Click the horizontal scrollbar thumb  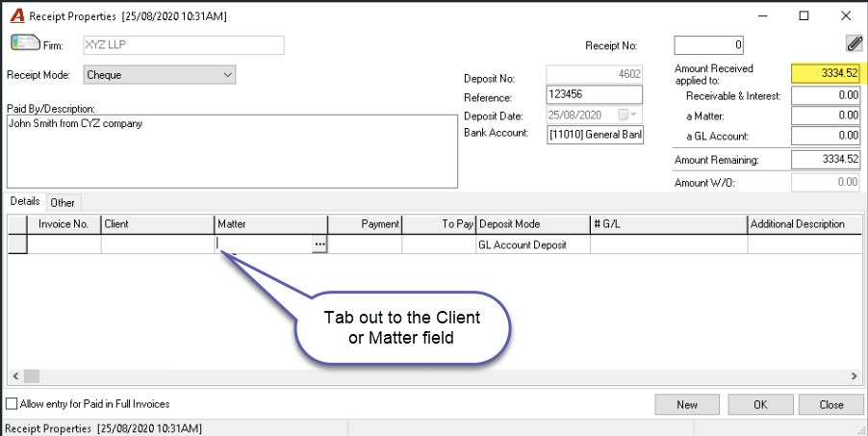coord(32,376)
